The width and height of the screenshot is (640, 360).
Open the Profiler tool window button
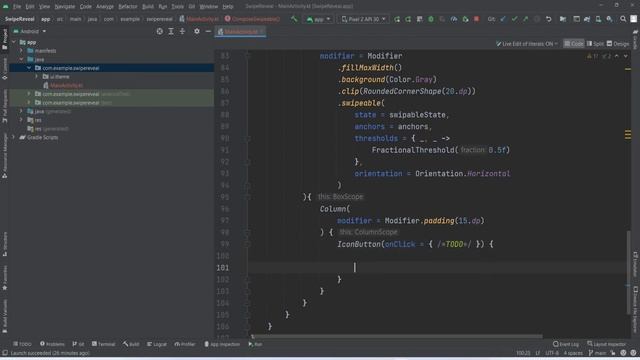pos(185,344)
